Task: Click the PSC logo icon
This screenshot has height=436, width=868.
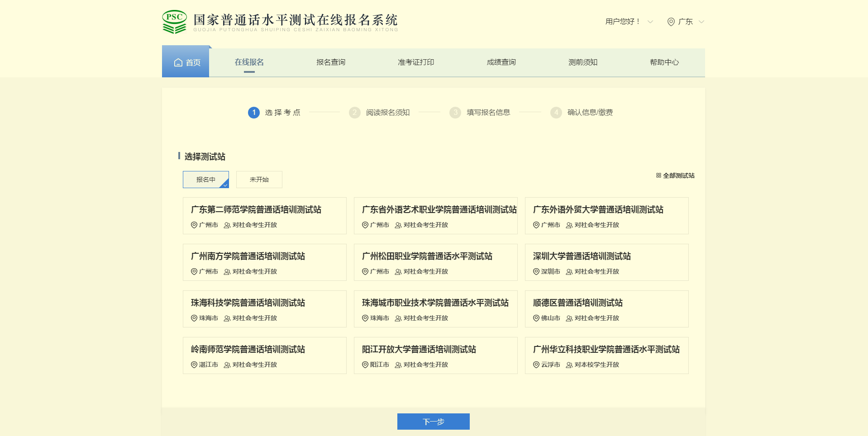Action: (x=174, y=22)
